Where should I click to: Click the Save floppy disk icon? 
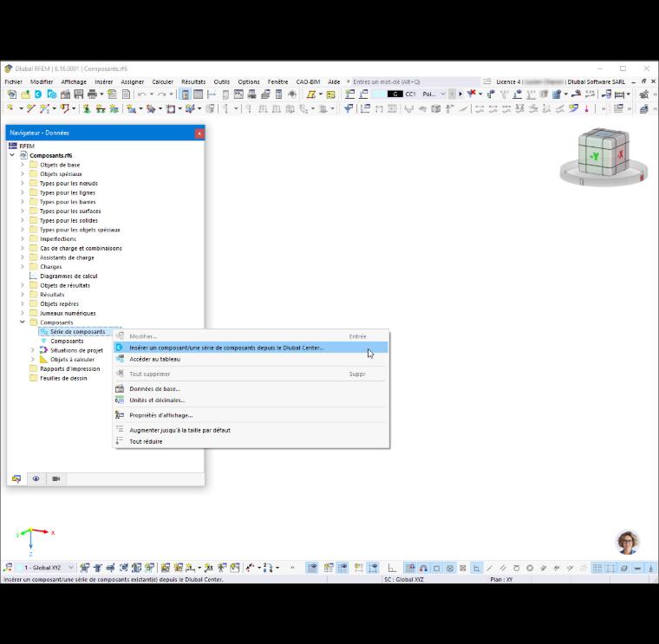(x=79, y=94)
